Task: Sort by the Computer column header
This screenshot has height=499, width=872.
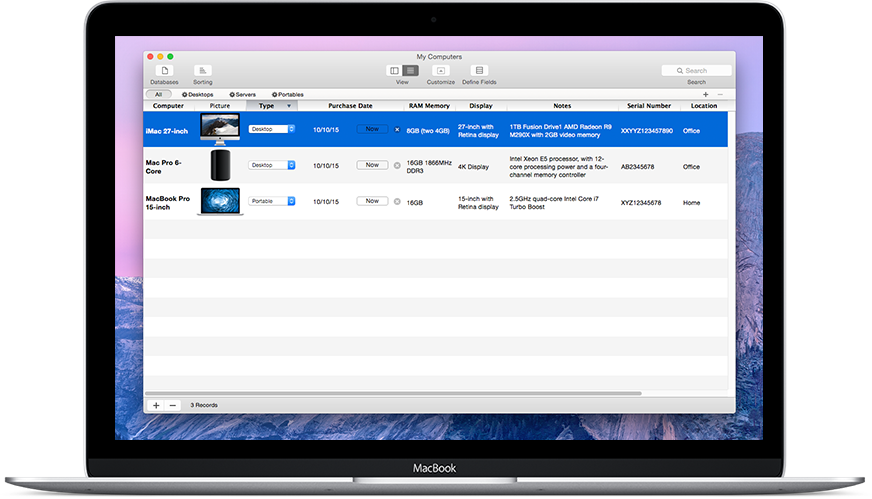Action: click(x=169, y=106)
